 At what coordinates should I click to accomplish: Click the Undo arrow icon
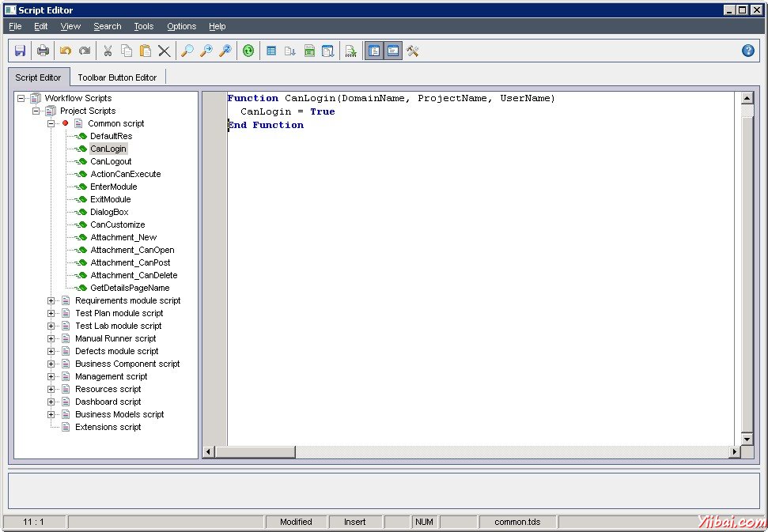(x=66, y=51)
